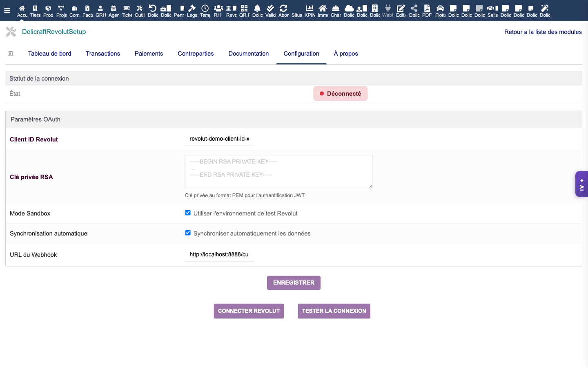588x368 pixels.
Task: Click the Déconnecté status badge
Action: click(x=341, y=94)
